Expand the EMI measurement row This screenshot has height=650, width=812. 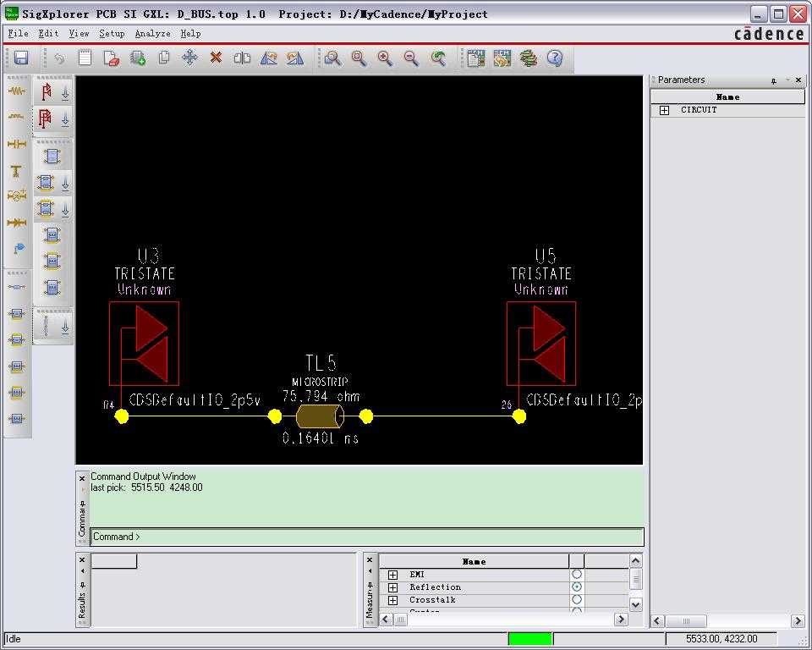(x=393, y=575)
